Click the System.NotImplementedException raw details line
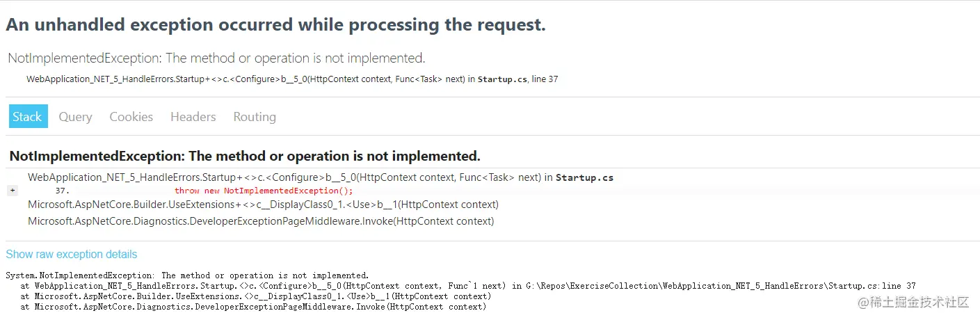Viewport: 980px width, 320px height. pos(187,275)
